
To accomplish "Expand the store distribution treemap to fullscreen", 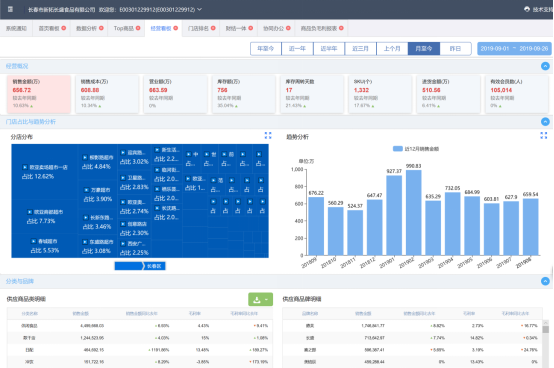I will click(268, 135).
